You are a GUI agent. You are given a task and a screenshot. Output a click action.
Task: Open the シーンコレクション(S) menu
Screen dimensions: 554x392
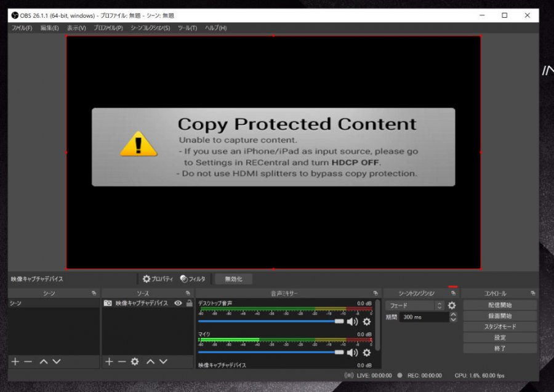151,28
